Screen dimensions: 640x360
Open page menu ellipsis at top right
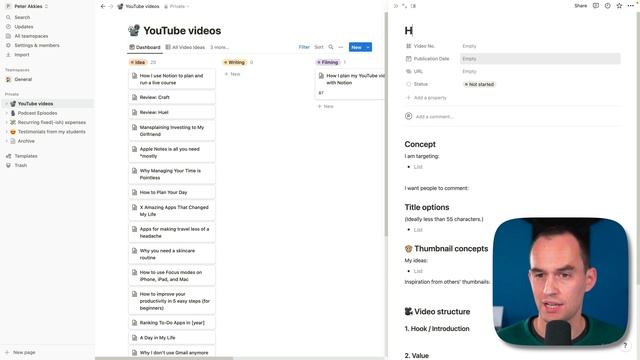631,6
